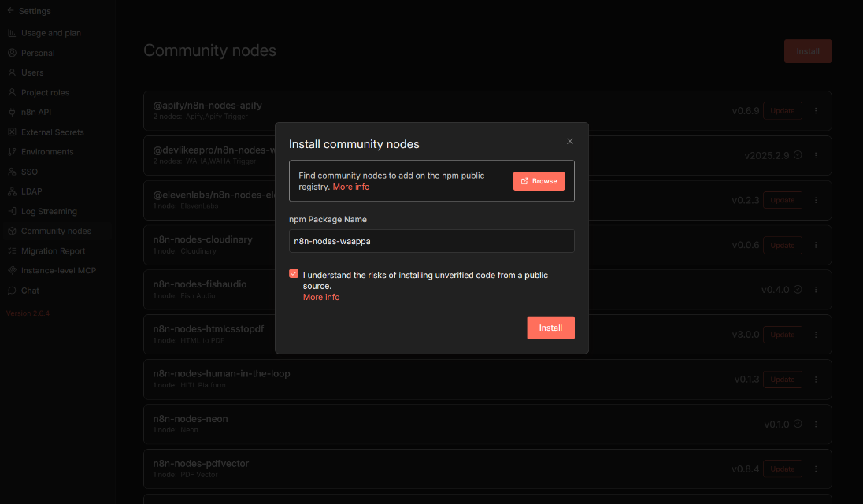Click the top-right Install button behind dialog
Viewport: 863px width, 504px height.
click(807, 51)
